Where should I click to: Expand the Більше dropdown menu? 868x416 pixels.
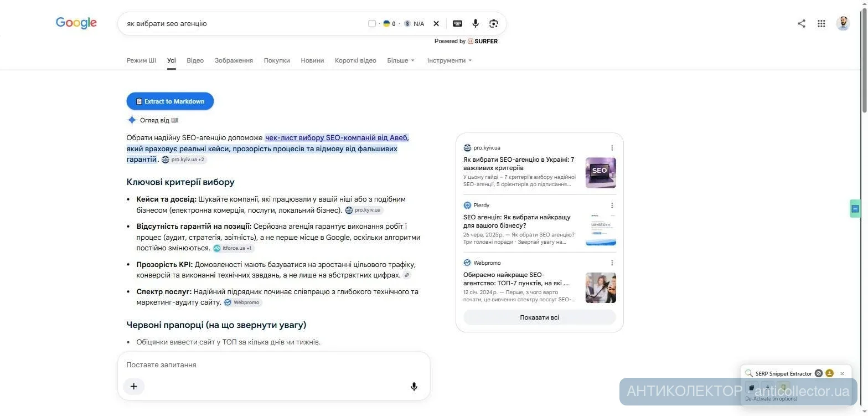tap(401, 60)
